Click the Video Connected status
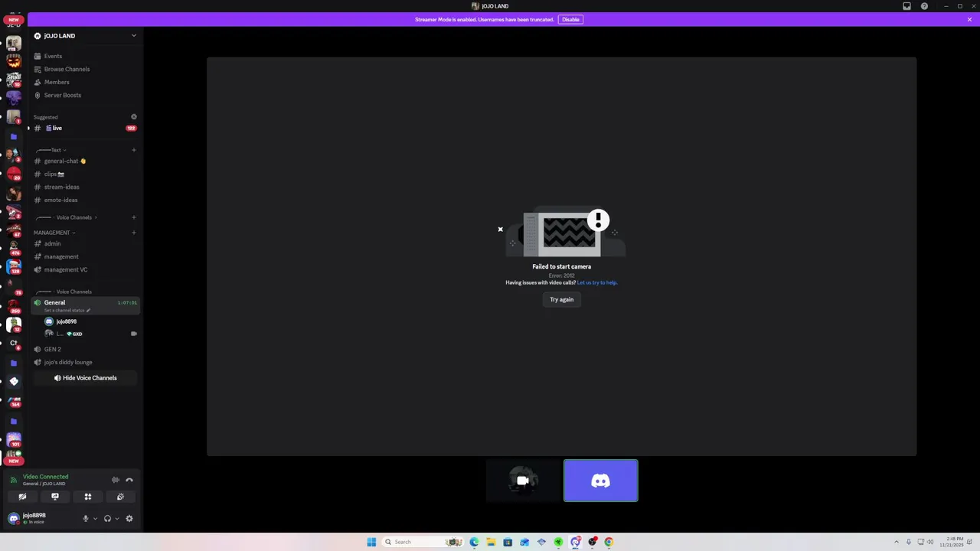 (x=45, y=477)
